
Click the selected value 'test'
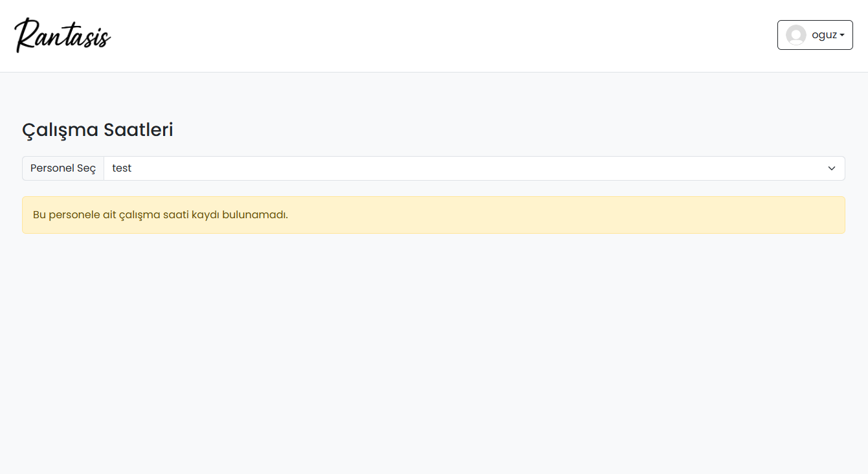click(122, 168)
